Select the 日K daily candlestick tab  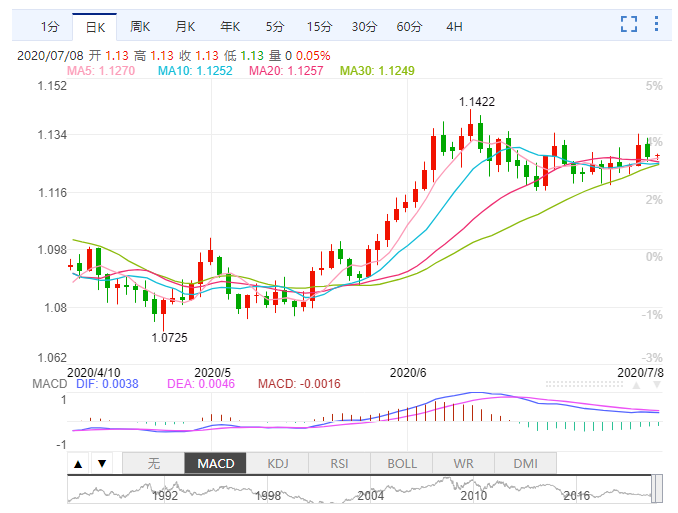point(95,26)
